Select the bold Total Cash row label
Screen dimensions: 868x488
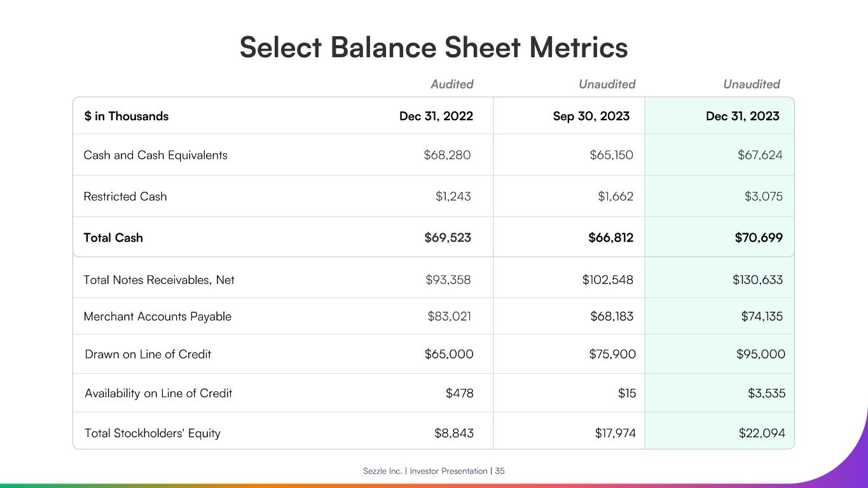tap(113, 238)
